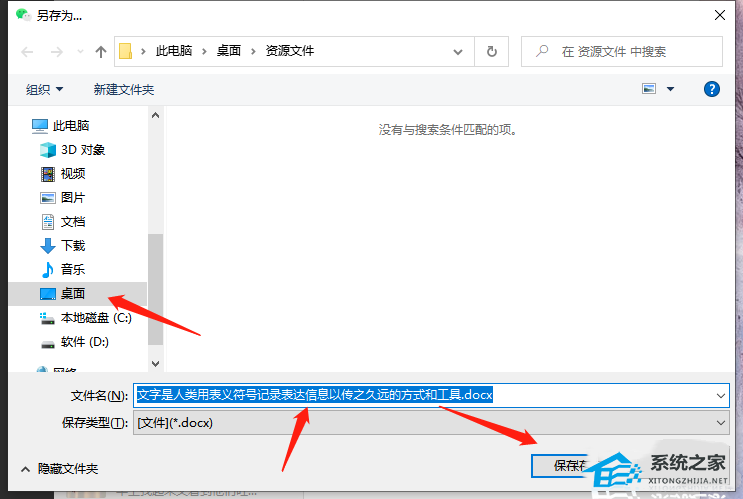The image size is (743, 499).
Task: Click the 3D 对象 cube icon
Action: point(47,150)
